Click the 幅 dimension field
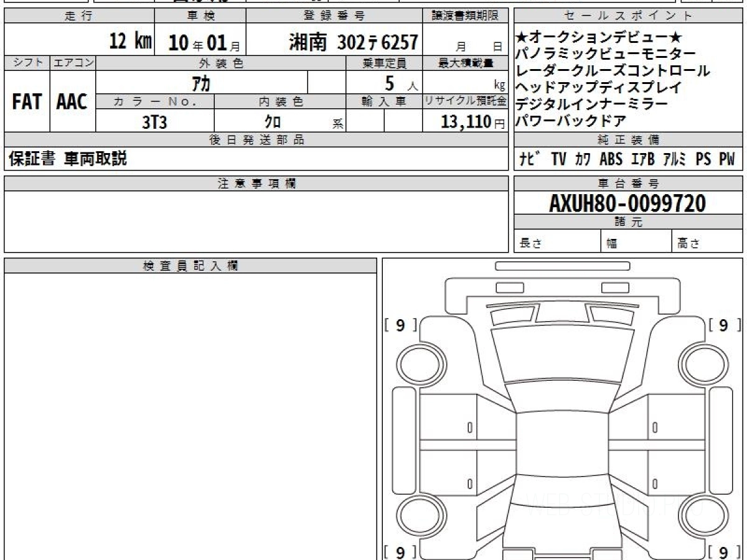This screenshot has height=560, width=747. 637,241
